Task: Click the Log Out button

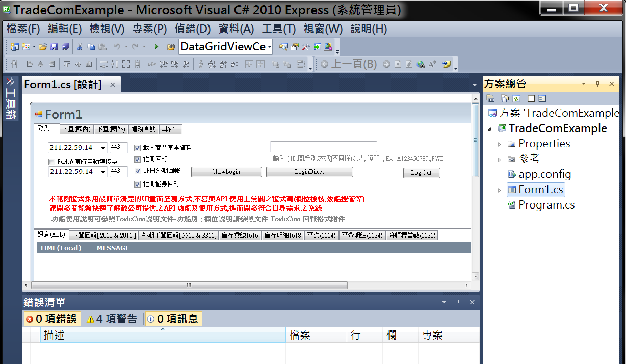Action: [x=421, y=173]
